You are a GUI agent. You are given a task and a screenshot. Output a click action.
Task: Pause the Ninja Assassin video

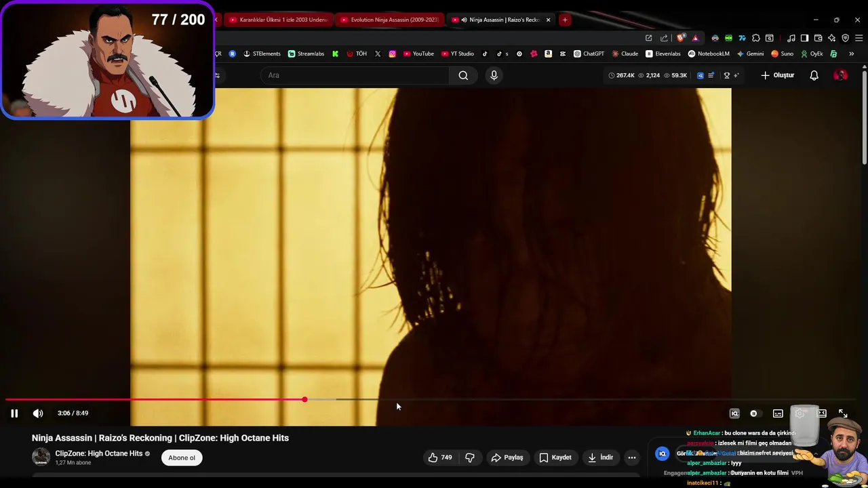tap(14, 413)
